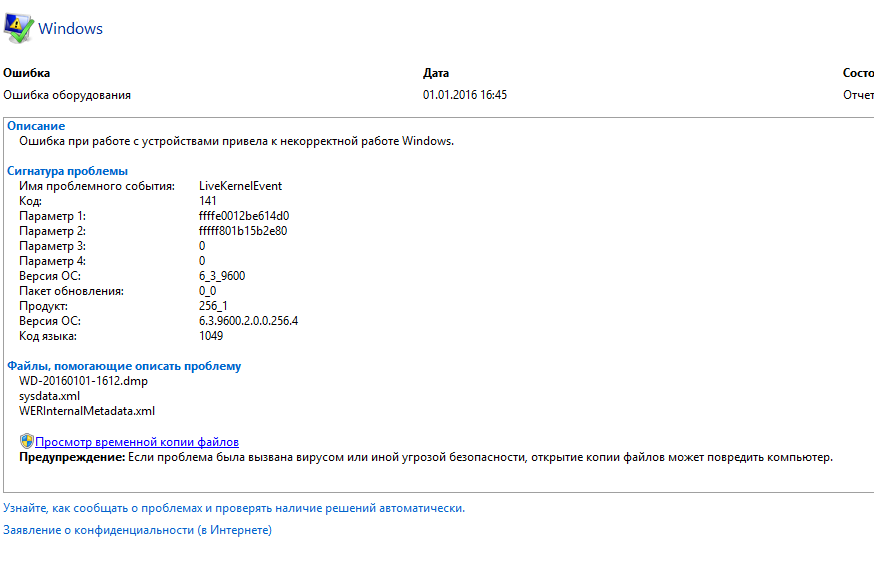The image size is (874, 585).
Task: Click the UAC shield icon beside file link
Action: (26, 441)
